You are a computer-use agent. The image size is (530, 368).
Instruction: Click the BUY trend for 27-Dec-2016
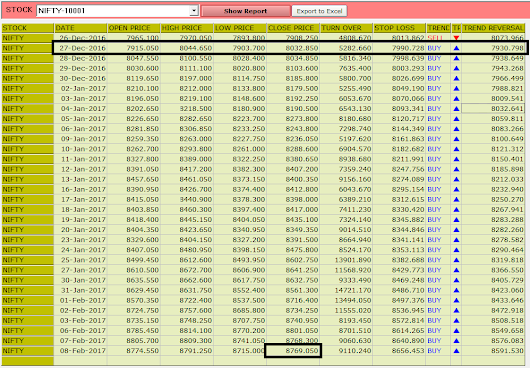click(434, 48)
